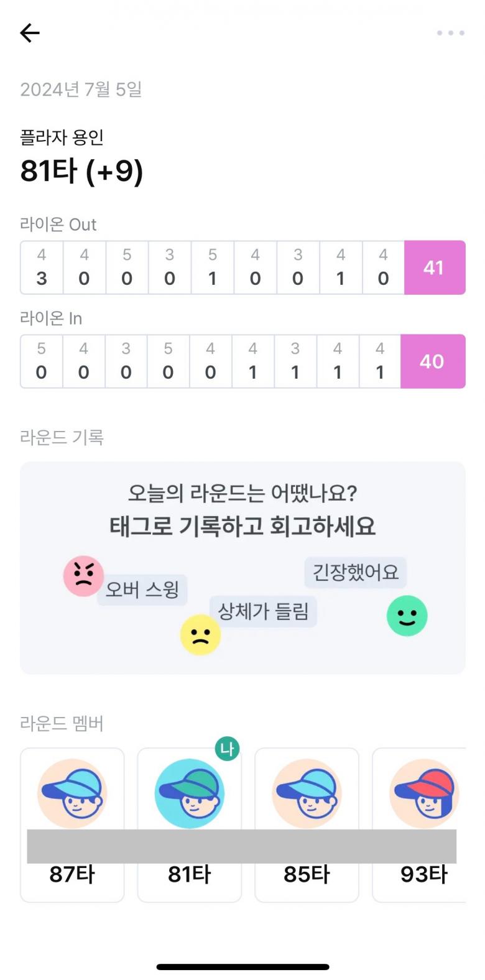Select the 긴장했어요 tag
This screenshot has width=485, height=980.
tap(355, 572)
